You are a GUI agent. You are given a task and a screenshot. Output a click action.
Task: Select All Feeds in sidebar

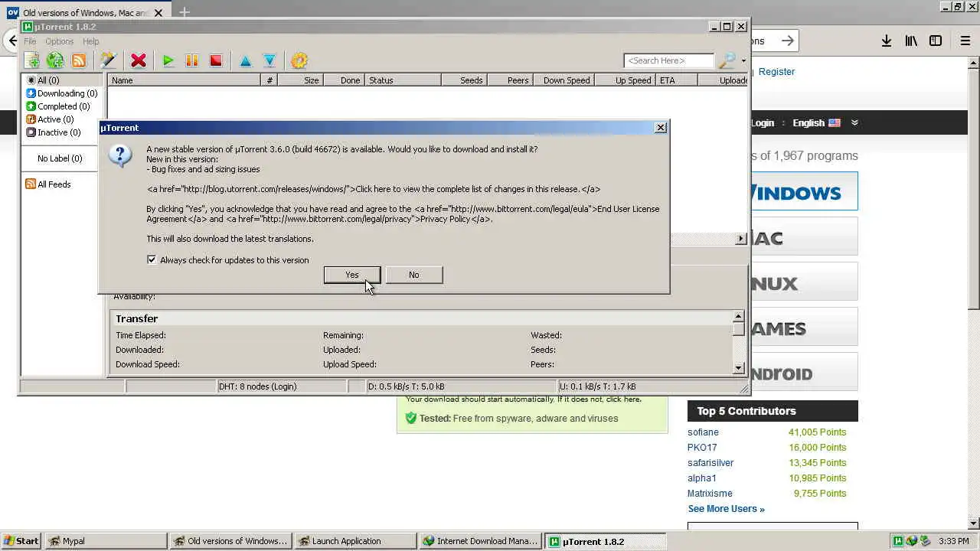click(x=48, y=184)
